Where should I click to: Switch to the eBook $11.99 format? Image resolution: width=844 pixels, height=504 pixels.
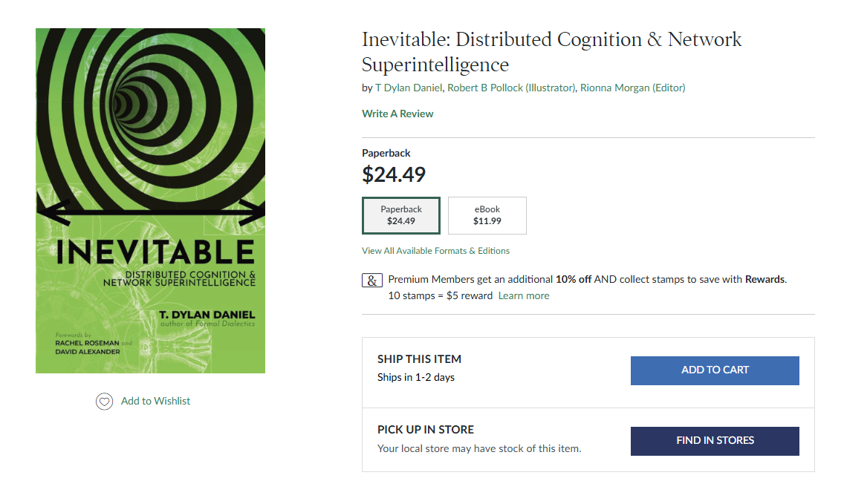click(487, 215)
